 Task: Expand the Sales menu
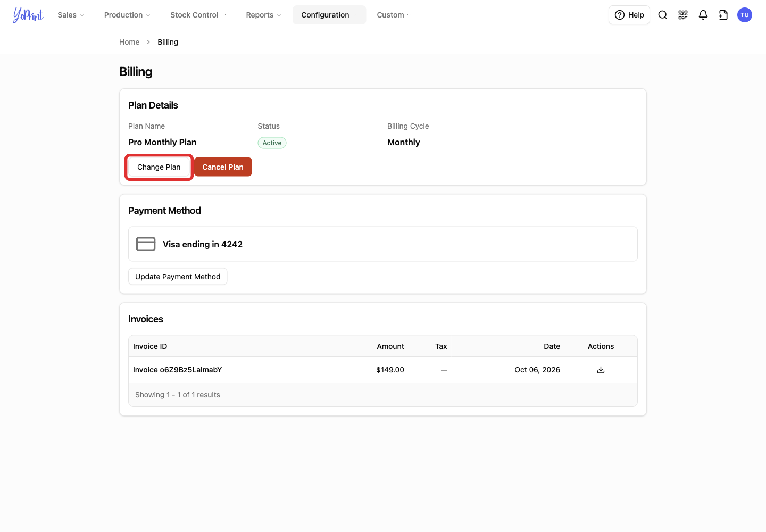(x=71, y=15)
